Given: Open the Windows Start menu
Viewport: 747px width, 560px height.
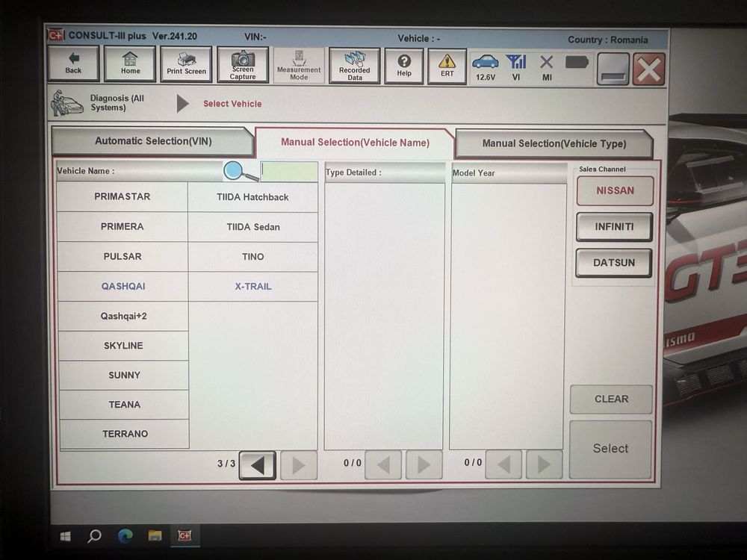Looking at the screenshot, I should (66, 536).
